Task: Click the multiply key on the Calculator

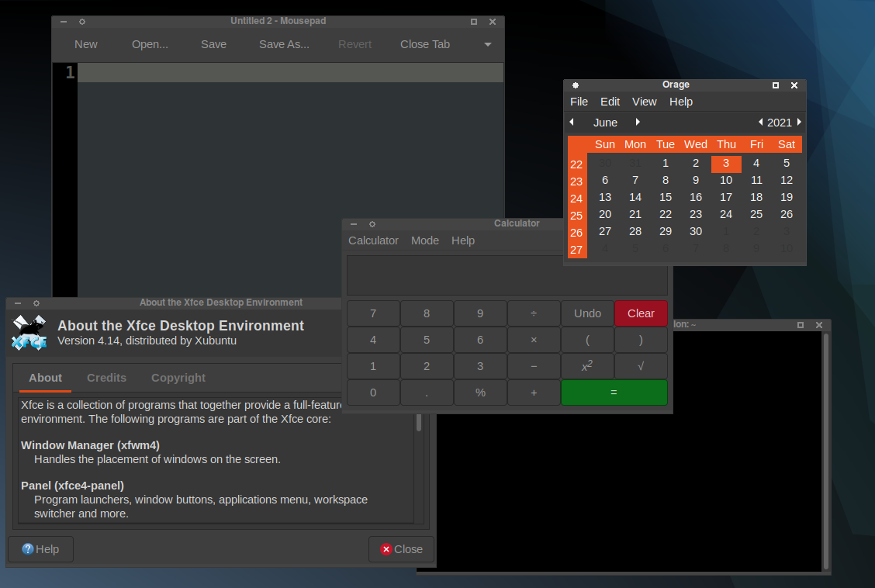Action: point(534,340)
